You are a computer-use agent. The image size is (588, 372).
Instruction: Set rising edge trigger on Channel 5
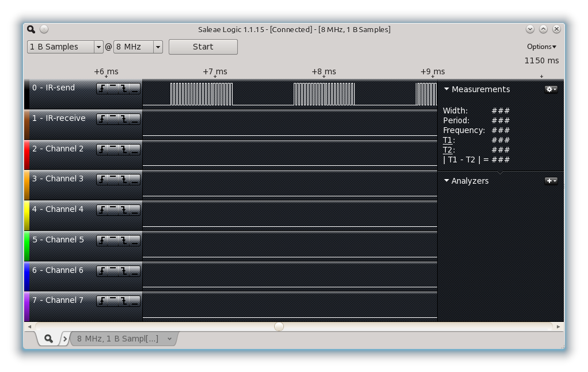[x=102, y=240]
